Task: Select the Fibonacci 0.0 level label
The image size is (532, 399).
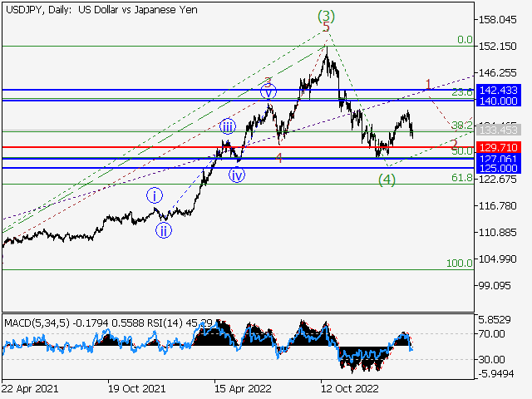Action: tap(465, 40)
